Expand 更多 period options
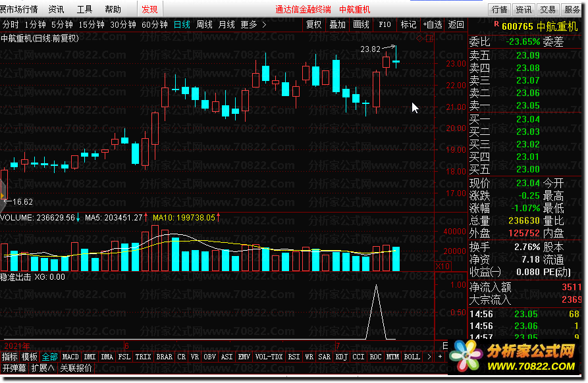This screenshot has height=383, width=588. (x=249, y=25)
